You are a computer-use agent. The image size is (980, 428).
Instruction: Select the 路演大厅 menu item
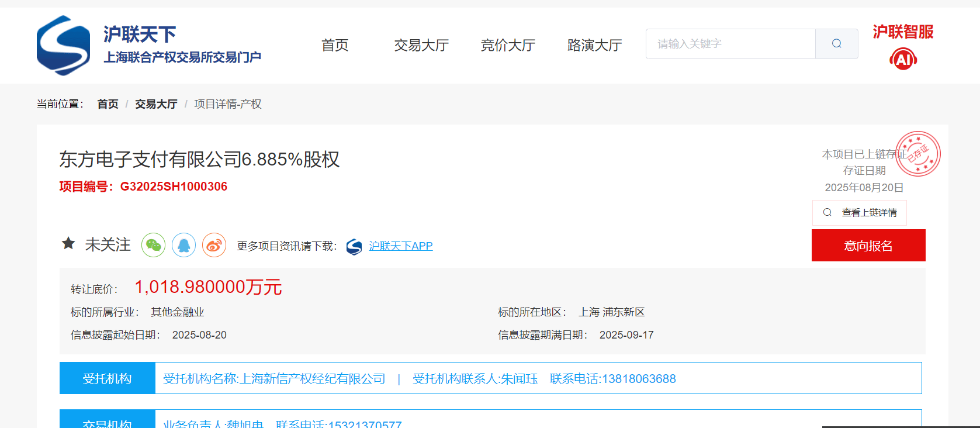tap(594, 45)
